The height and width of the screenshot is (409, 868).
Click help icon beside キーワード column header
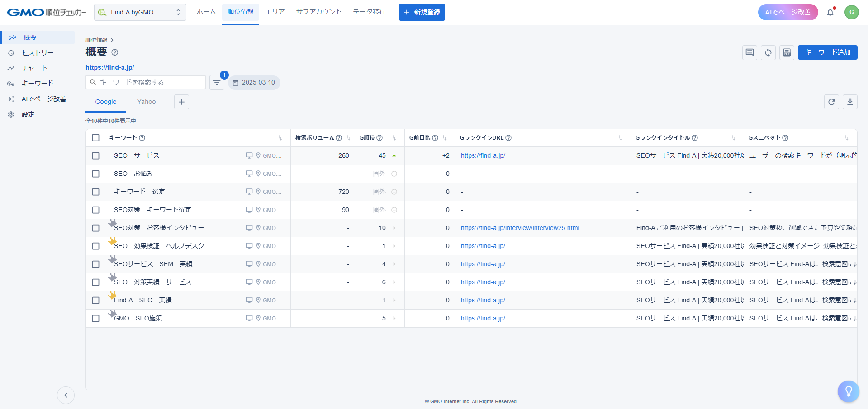tap(142, 138)
